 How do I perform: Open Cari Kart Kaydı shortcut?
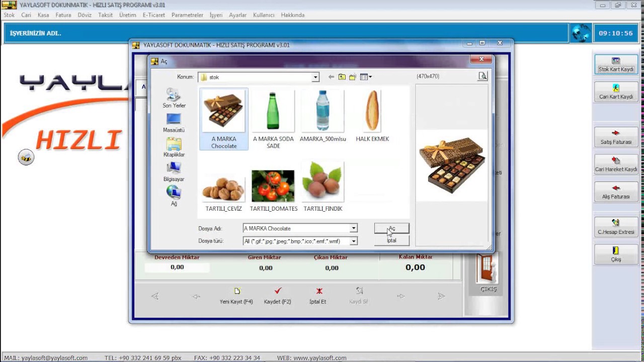coord(616,92)
